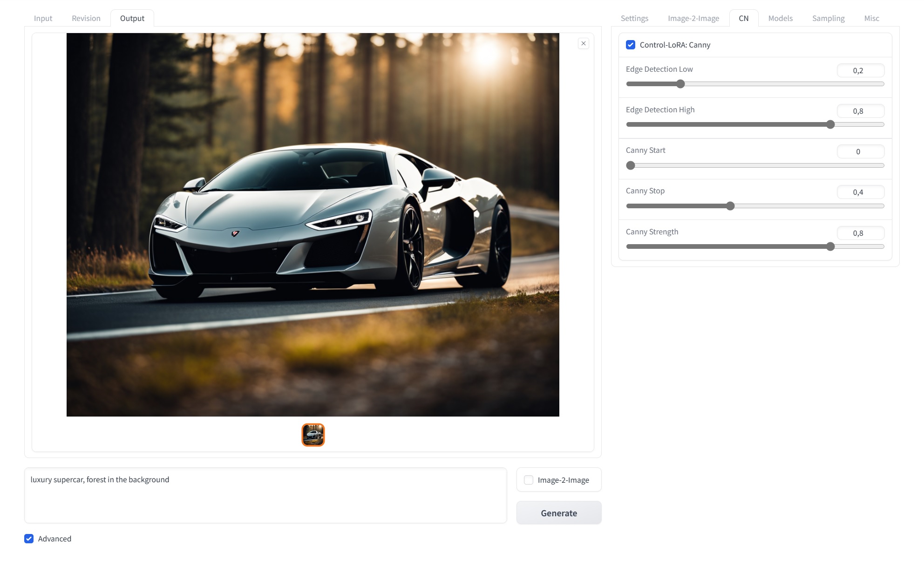Click the prompt text box

click(x=265, y=495)
